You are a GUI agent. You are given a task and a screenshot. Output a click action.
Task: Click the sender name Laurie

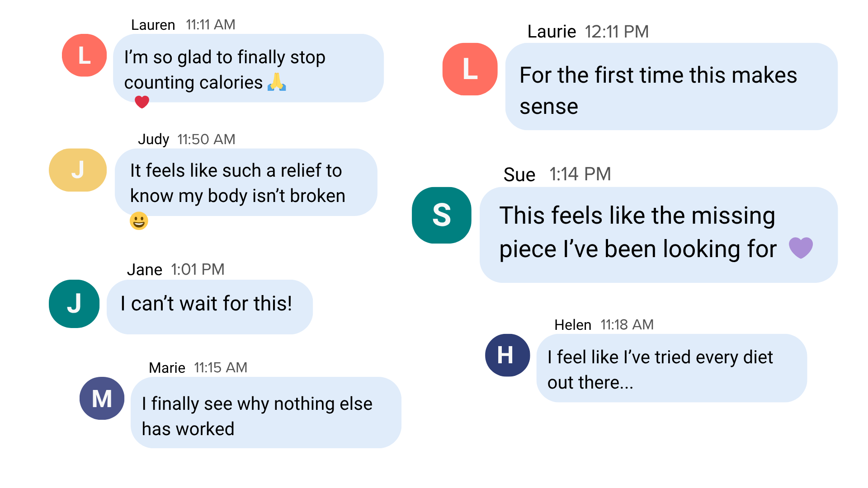tap(552, 32)
